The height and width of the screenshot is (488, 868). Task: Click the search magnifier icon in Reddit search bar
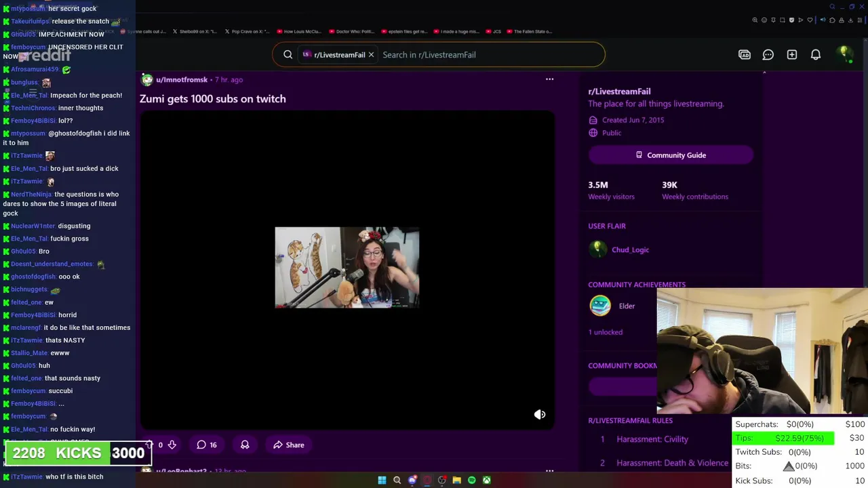coord(288,54)
